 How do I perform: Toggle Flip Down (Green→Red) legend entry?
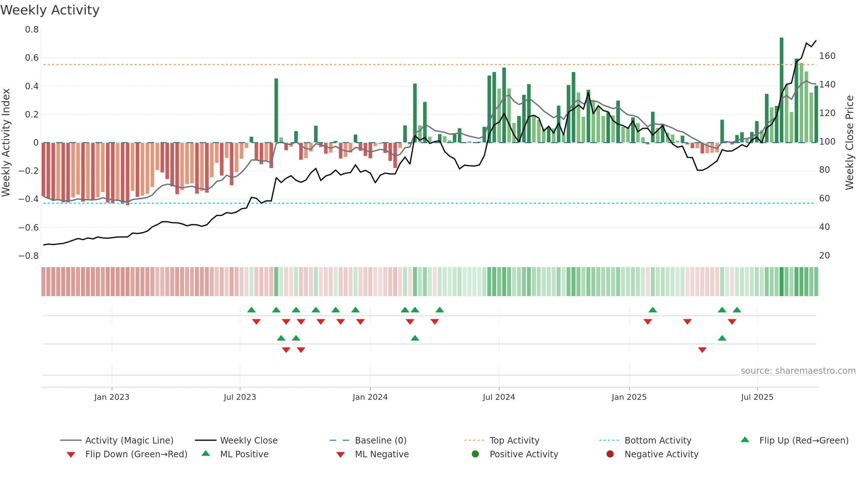pyautogui.click(x=127, y=454)
